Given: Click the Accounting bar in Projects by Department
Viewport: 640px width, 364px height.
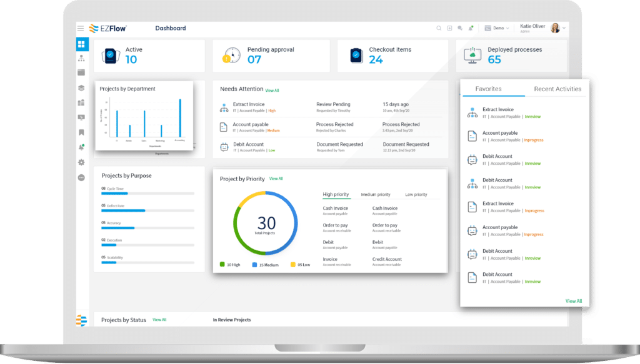Looking at the screenshot, I should 180,118.
